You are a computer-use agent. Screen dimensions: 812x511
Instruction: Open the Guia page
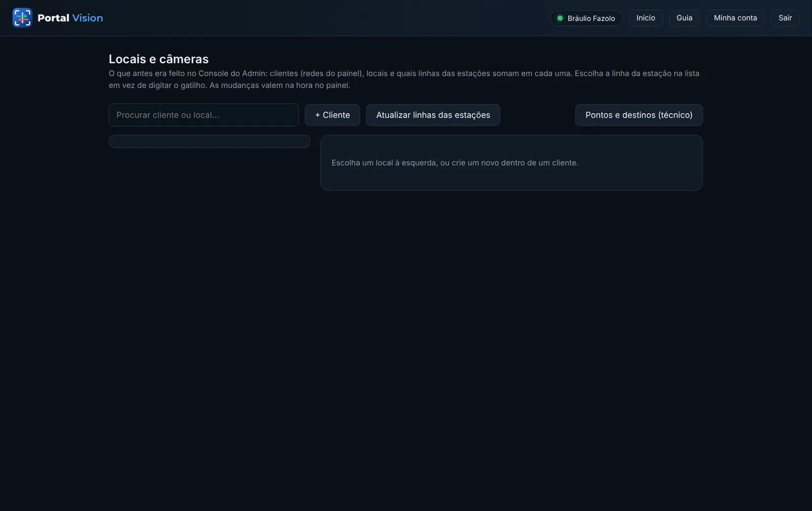[x=684, y=18]
